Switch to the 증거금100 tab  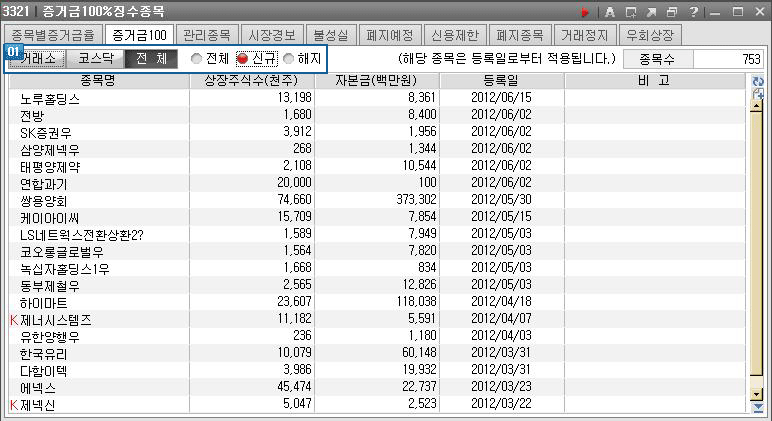pos(139,35)
